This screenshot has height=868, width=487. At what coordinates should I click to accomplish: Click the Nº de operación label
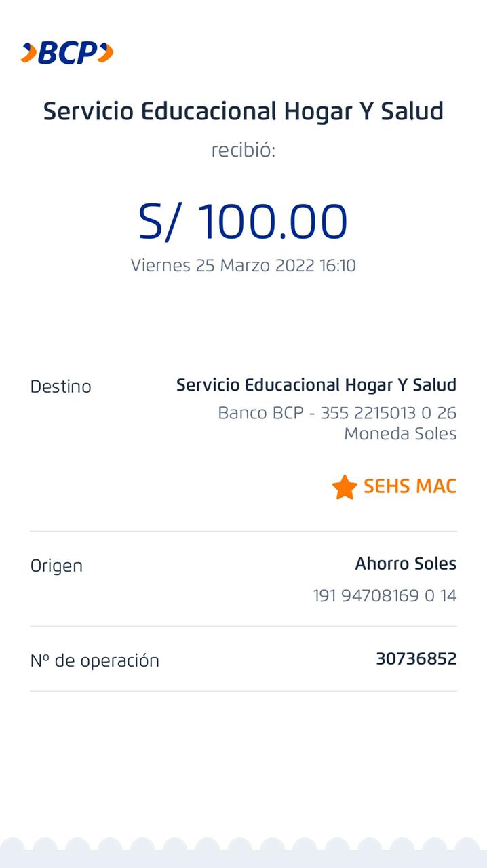pos(94,660)
